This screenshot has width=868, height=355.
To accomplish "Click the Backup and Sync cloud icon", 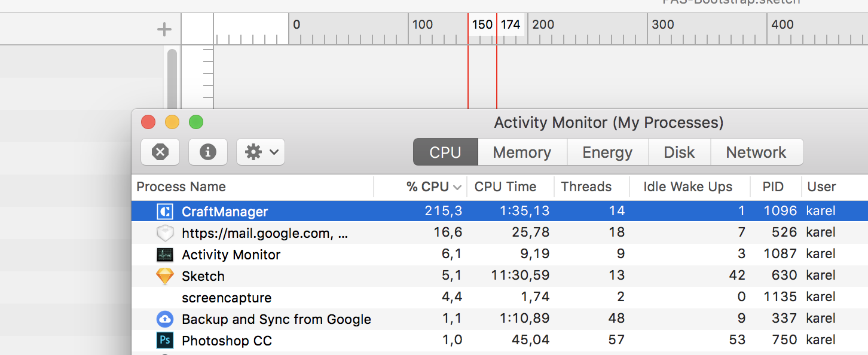I will click(x=164, y=319).
